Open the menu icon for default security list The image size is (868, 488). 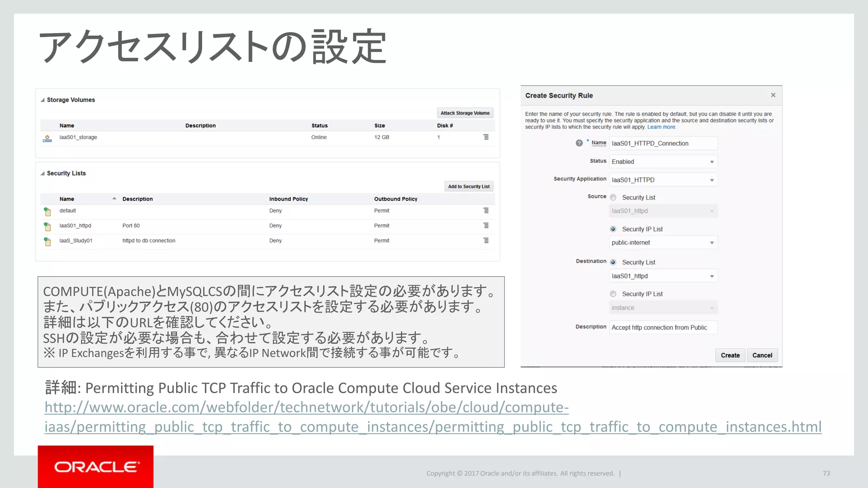coord(486,211)
